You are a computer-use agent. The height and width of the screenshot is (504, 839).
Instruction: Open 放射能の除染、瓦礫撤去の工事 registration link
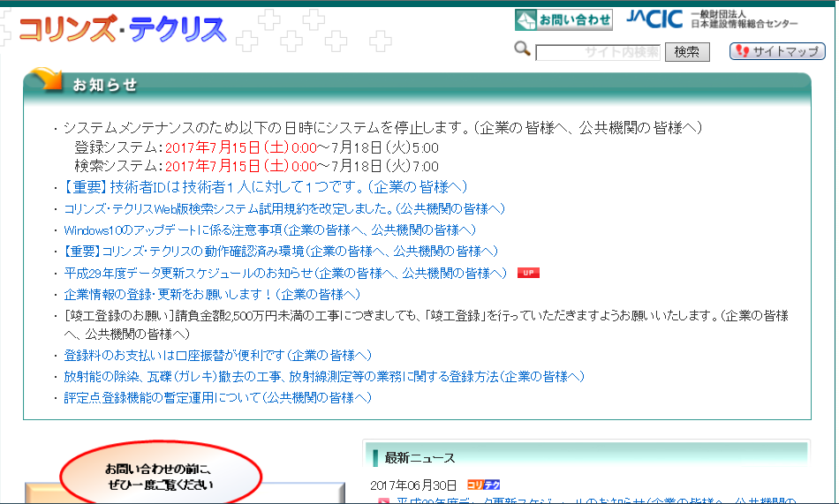pyautogui.click(x=324, y=377)
